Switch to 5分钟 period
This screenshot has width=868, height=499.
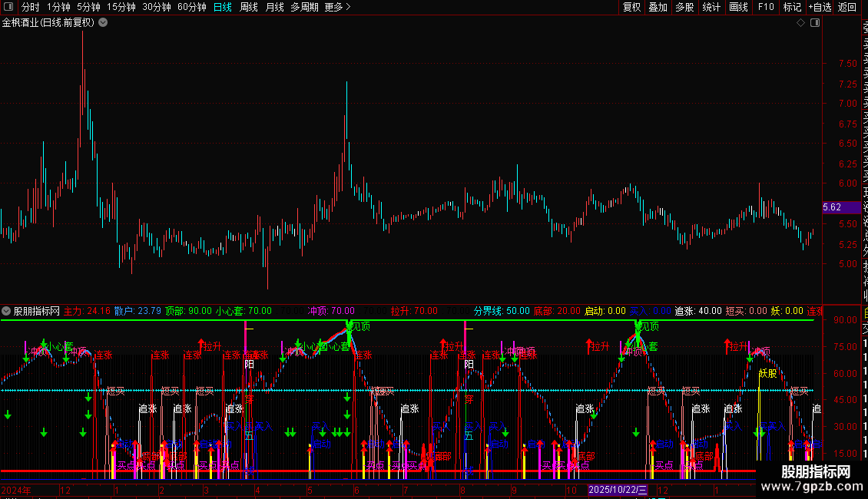point(88,7)
